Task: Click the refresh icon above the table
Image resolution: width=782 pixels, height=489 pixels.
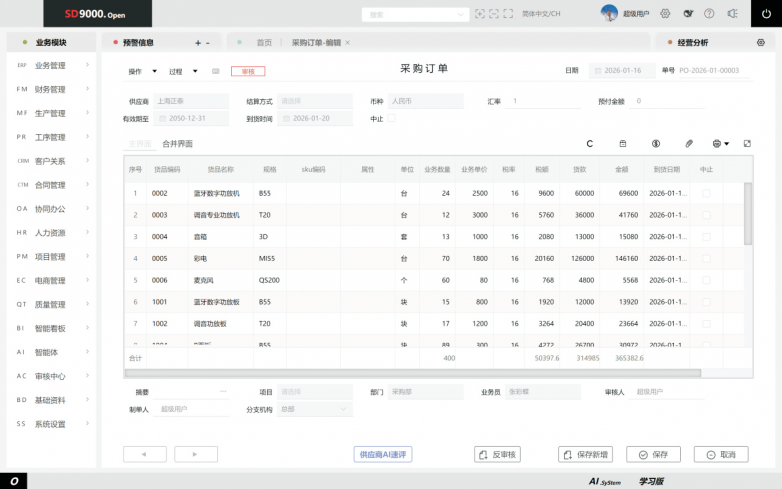Action: pyautogui.click(x=590, y=144)
